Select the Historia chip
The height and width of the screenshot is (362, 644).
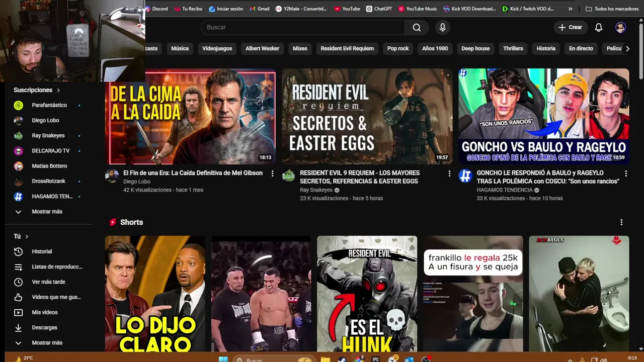pos(546,48)
